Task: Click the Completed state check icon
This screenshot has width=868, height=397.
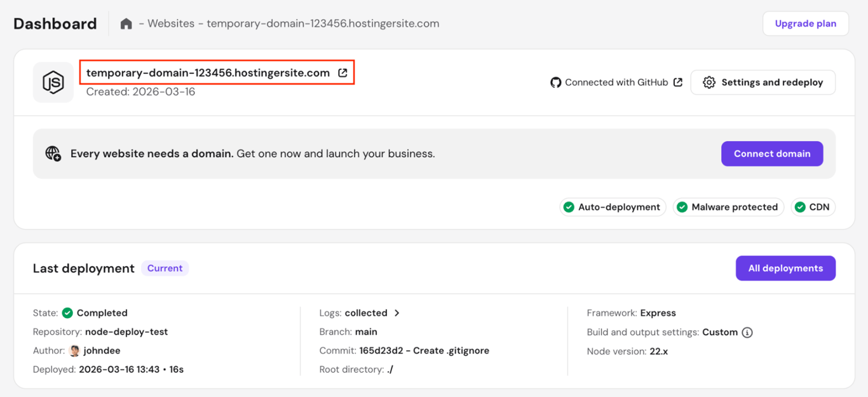Action: click(x=67, y=313)
